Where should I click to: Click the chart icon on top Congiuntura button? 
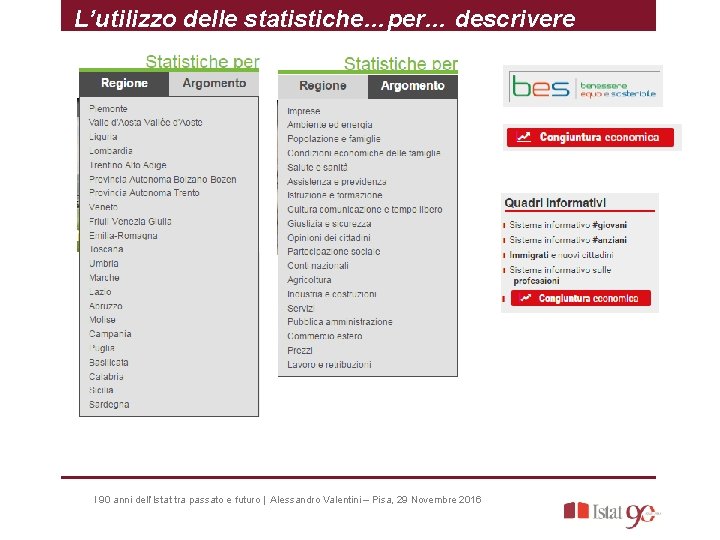point(524,137)
